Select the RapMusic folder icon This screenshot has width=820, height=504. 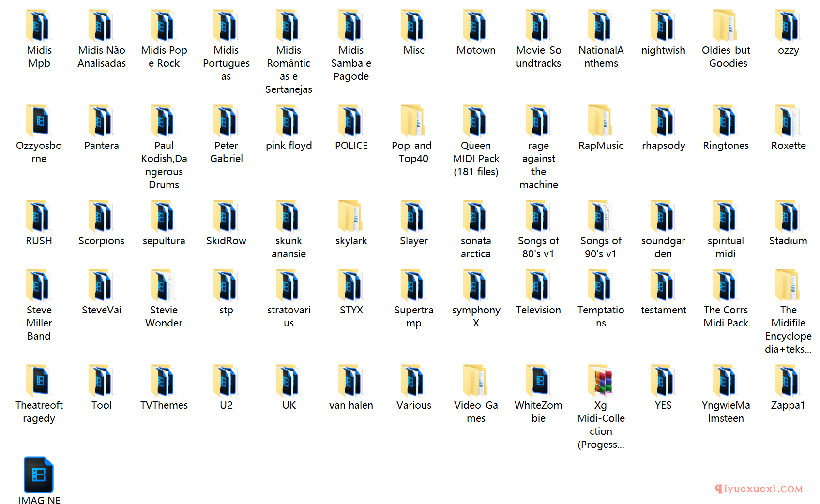[x=601, y=121]
